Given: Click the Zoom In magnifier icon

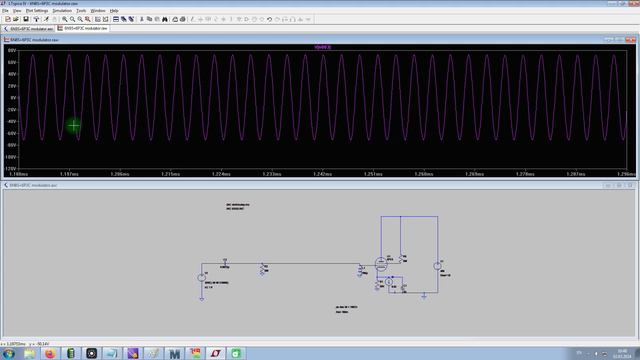Looking at the screenshot, I should [64, 19].
